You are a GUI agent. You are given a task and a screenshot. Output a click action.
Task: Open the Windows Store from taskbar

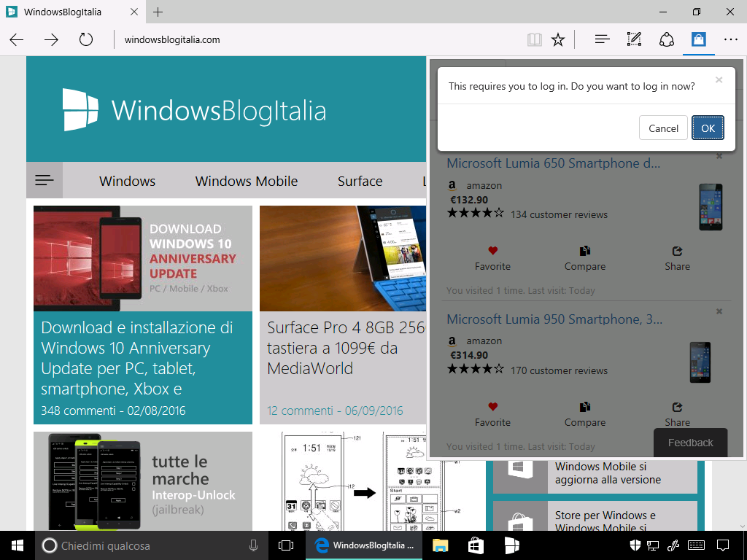pos(476,545)
